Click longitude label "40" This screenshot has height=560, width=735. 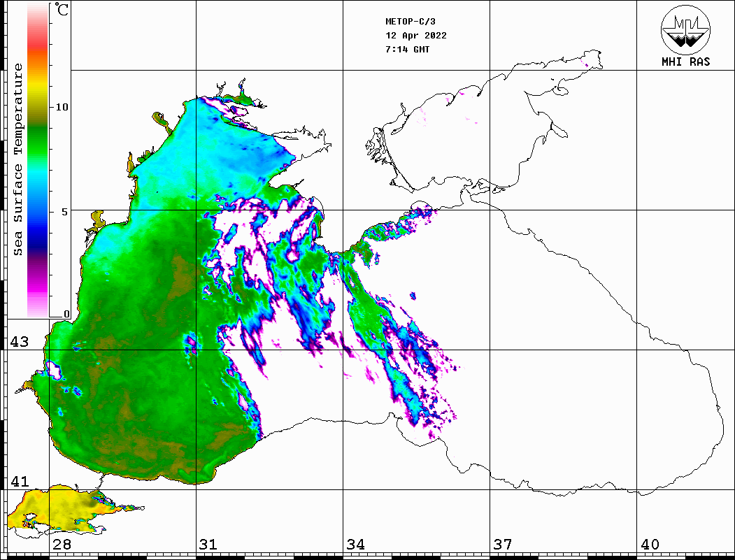pyautogui.click(x=650, y=545)
